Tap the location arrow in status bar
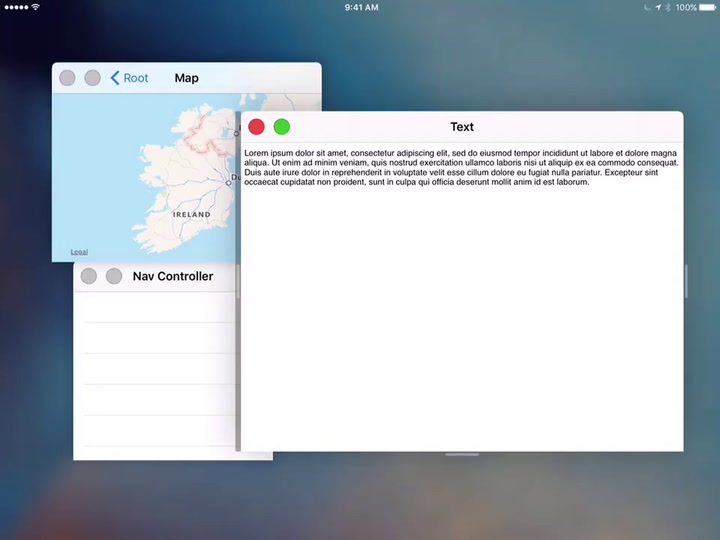The height and width of the screenshot is (540, 720). [x=658, y=7]
